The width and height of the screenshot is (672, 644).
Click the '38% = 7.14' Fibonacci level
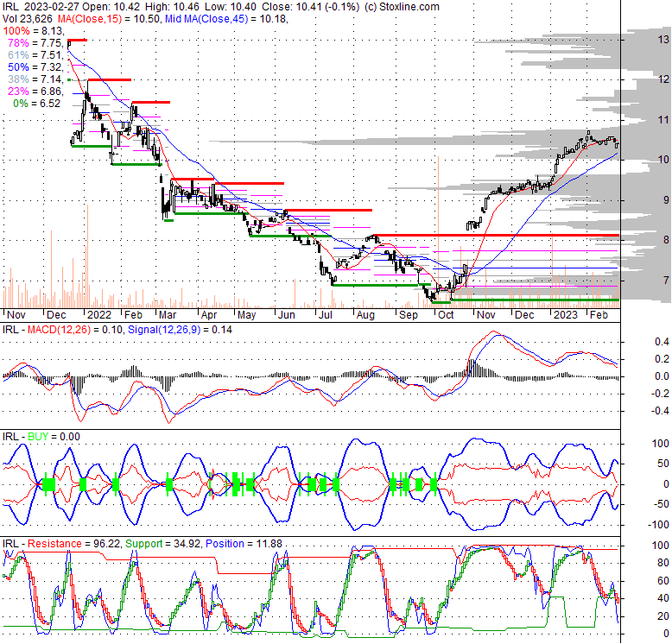(35, 79)
